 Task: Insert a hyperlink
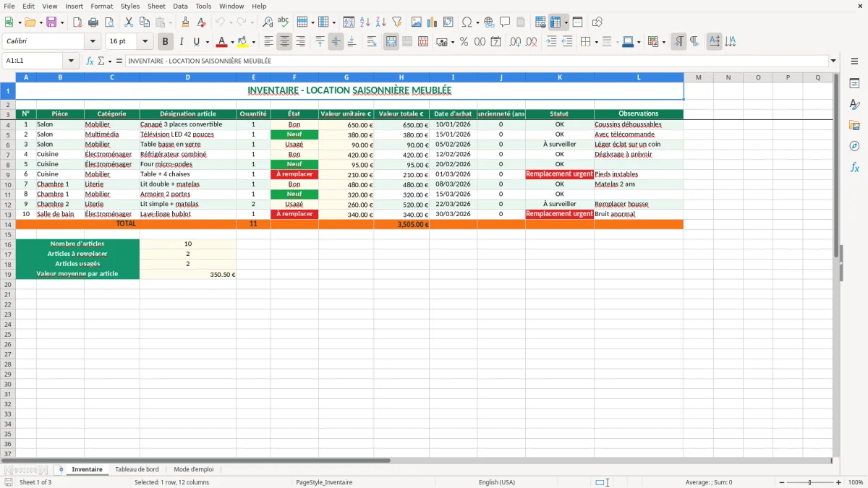pyautogui.click(x=489, y=22)
